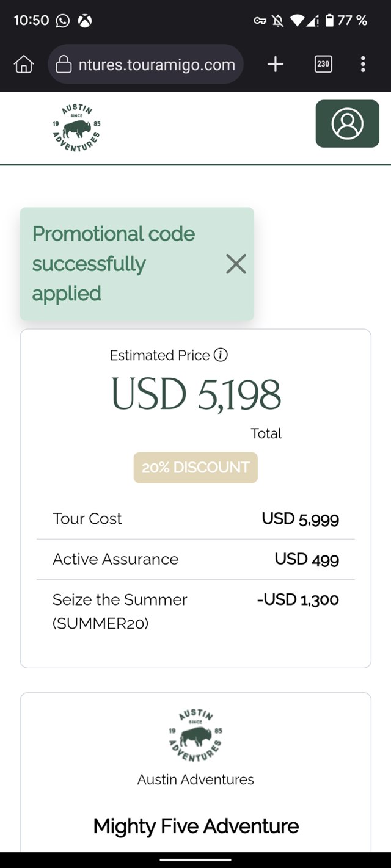Open a new browser tab with plus icon
The width and height of the screenshot is (391, 868).
pos(276,64)
